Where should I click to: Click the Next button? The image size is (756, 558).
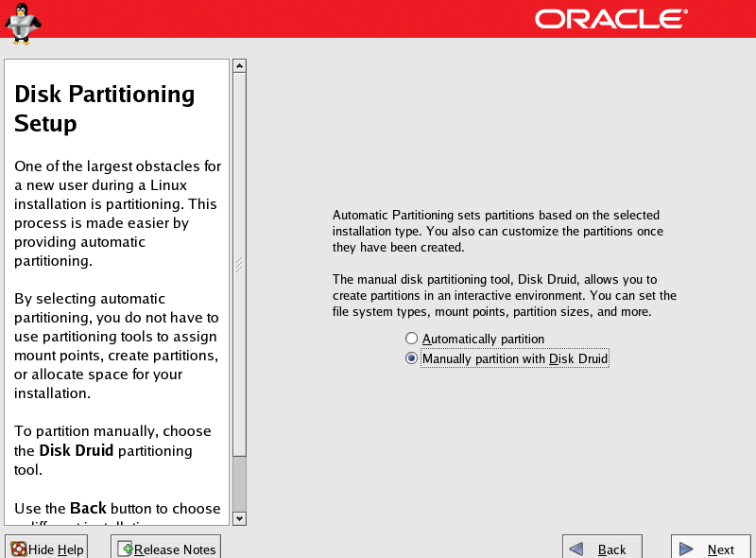(x=711, y=549)
